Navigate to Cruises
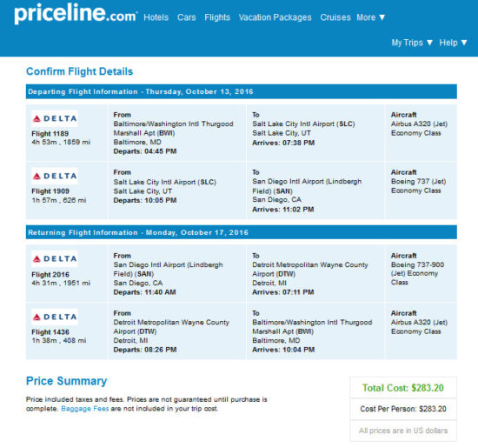 point(335,17)
